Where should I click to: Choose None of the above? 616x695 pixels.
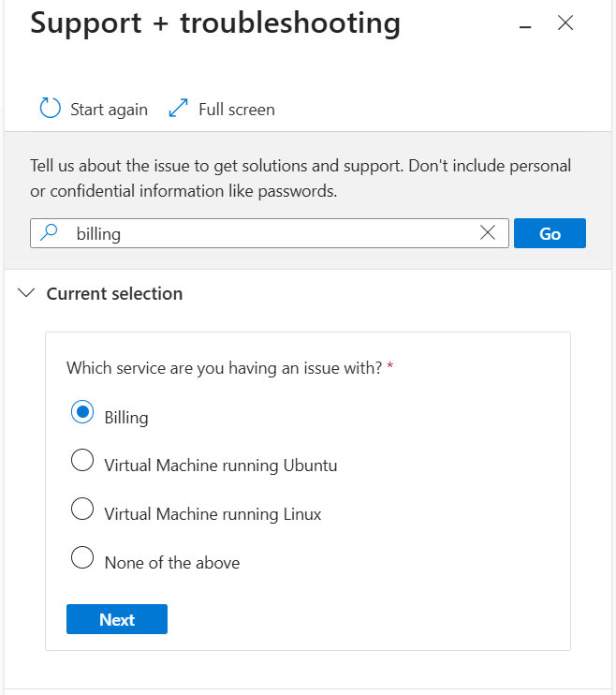coord(82,557)
